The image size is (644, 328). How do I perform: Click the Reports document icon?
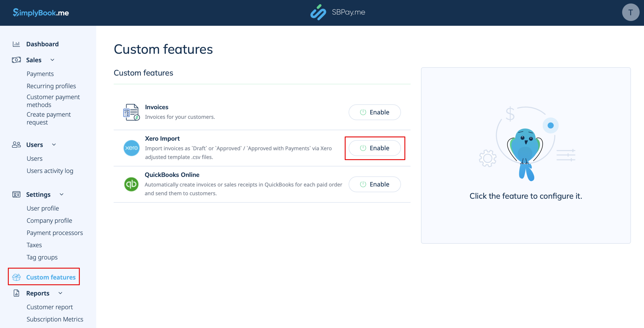(16, 293)
